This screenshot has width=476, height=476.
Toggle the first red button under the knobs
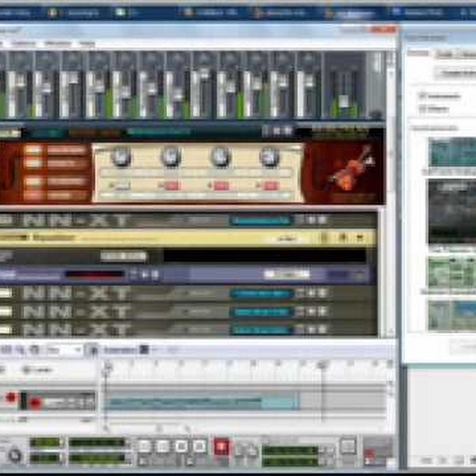pyautogui.click(x=171, y=186)
